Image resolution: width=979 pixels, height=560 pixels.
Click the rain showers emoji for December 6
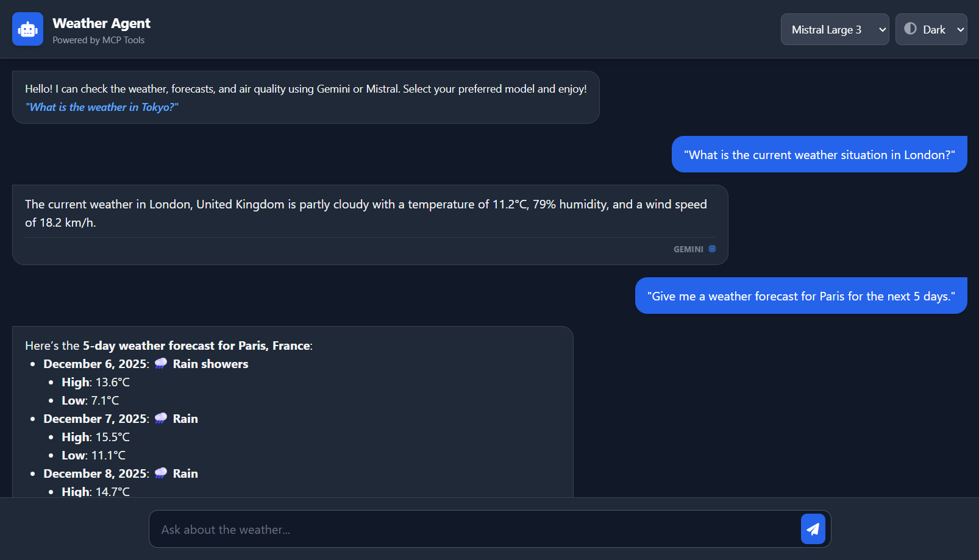(x=160, y=363)
